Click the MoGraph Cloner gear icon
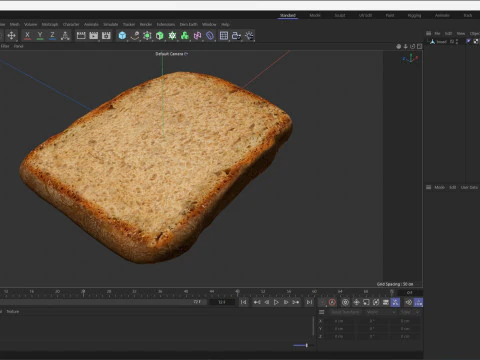480x360 pixels. click(172, 35)
